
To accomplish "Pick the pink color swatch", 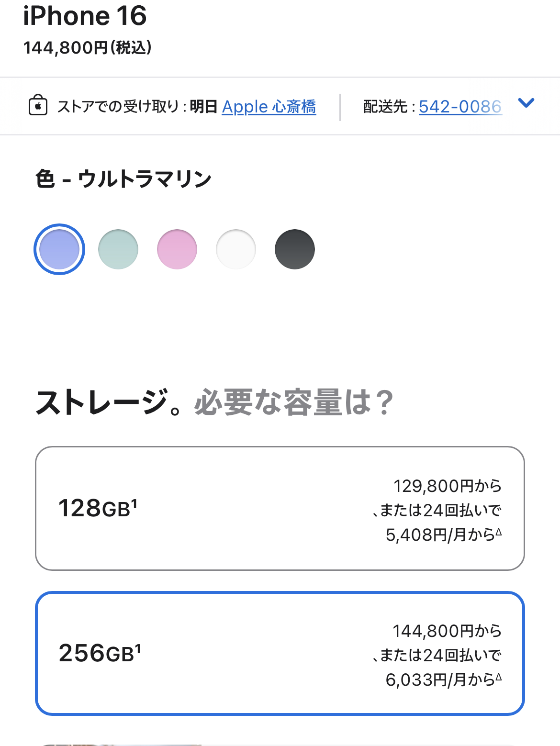I will (x=177, y=249).
